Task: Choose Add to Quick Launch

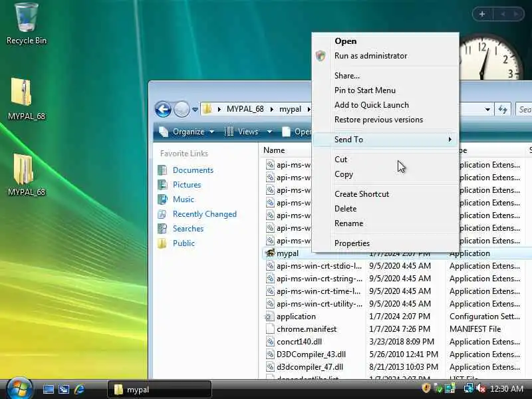Action: pos(386,105)
